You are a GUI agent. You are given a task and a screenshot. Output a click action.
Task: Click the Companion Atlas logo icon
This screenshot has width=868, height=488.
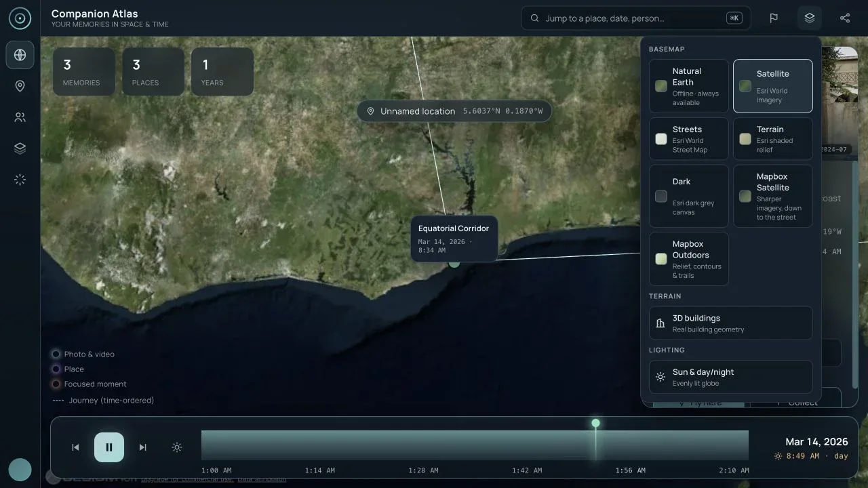click(20, 18)
